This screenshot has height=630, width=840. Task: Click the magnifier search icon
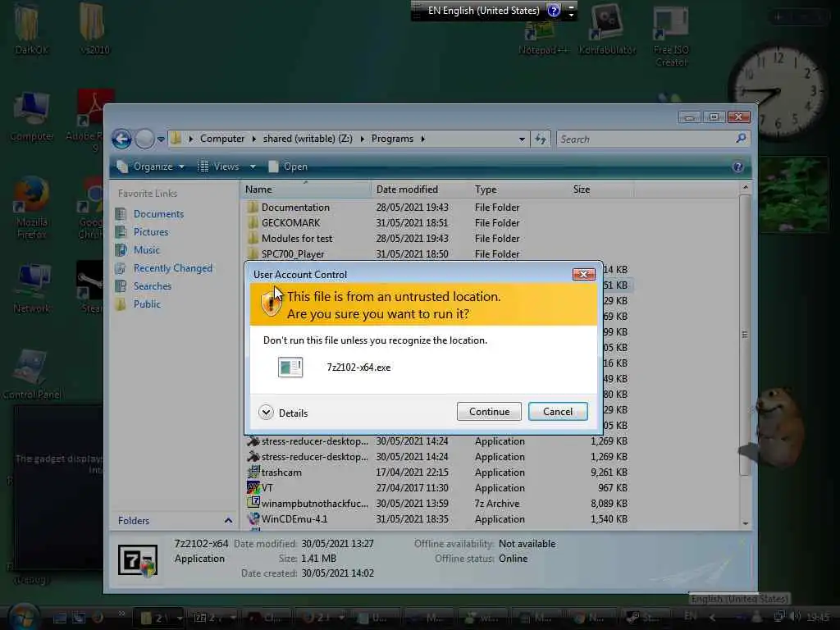pos(741,139)
